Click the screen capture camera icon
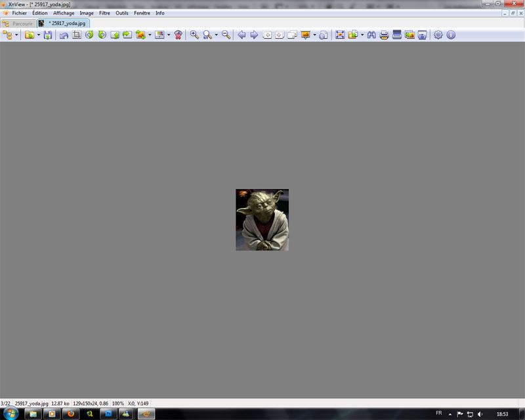Screen dimensions: 525x420 click(422, 35)
